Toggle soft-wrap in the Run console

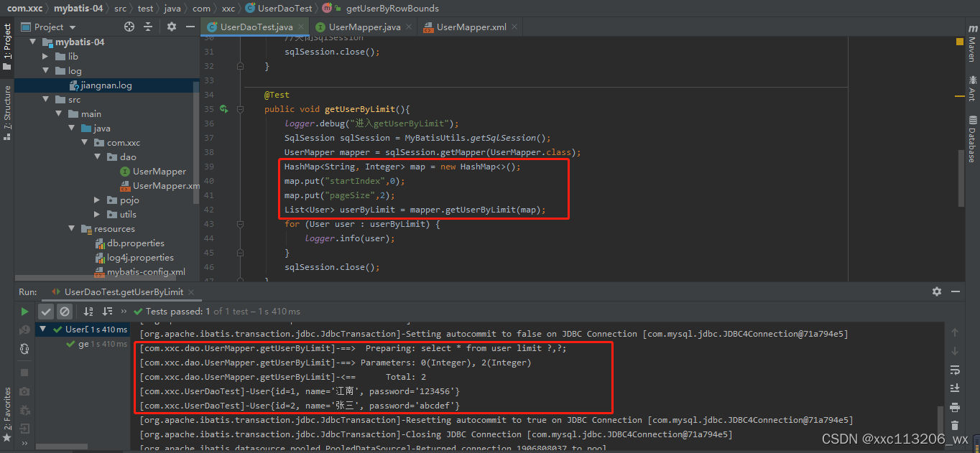coord(955,370)
